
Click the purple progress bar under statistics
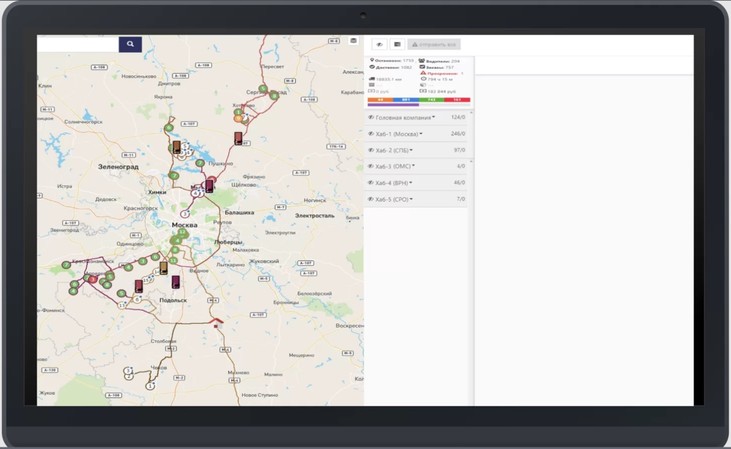(x=393, y=105)
